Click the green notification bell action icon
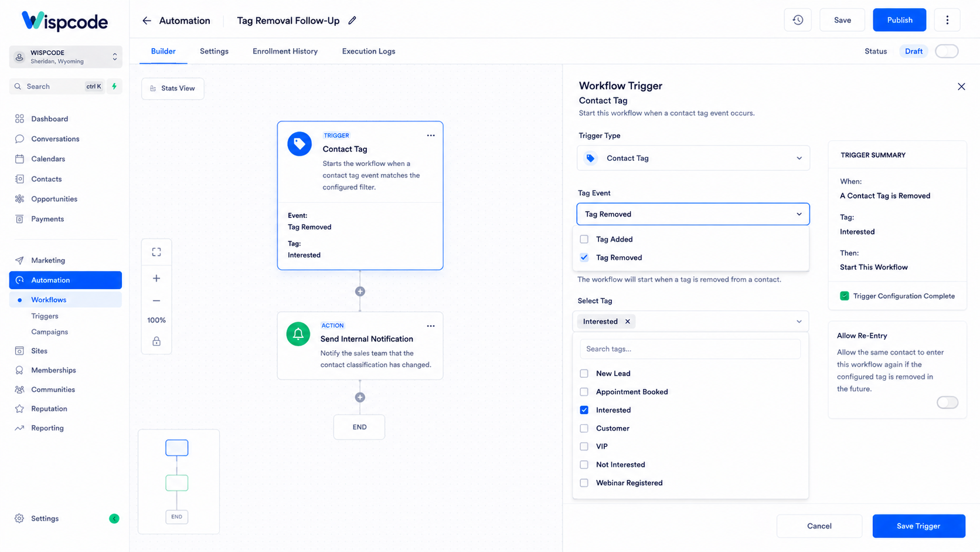980x552 pixels. click(x=298, y=334)
